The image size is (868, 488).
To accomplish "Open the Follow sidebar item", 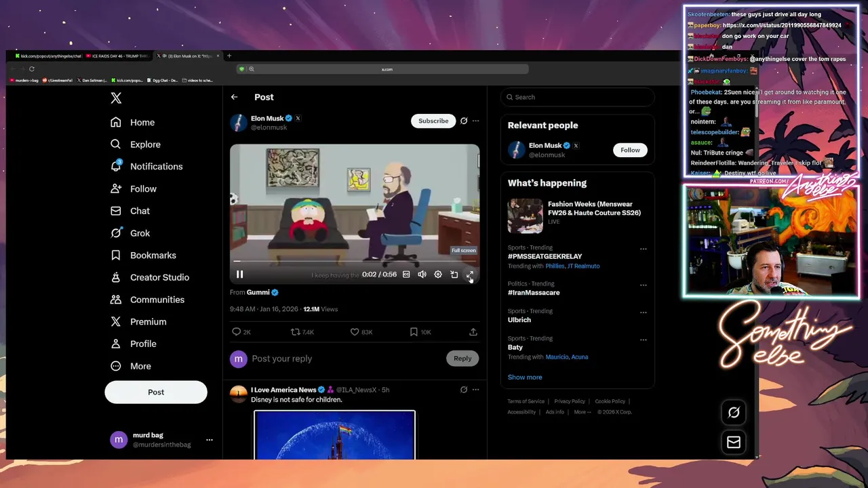I will pyautogui.click(x=134, y=189).
